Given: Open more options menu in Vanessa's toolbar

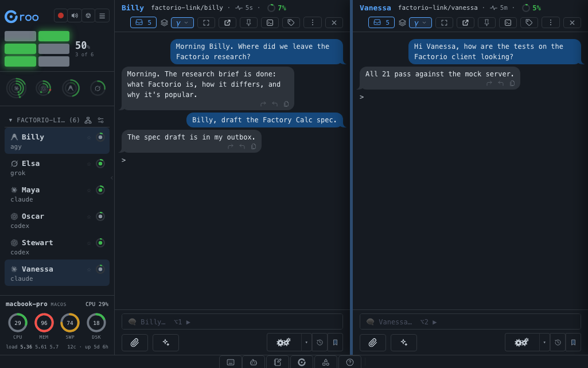Looking at the screenshot, I should (551, 22).
